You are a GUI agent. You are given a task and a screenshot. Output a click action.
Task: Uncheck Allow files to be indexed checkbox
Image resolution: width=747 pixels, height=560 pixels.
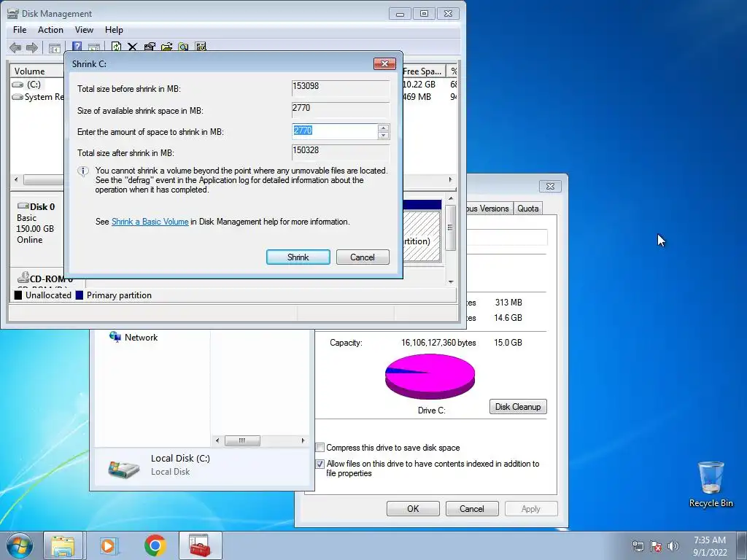(x=320, y=463)
